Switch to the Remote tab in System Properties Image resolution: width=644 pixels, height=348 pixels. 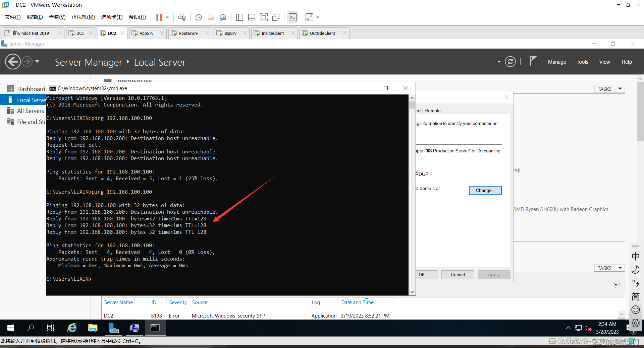pos(432,111)
